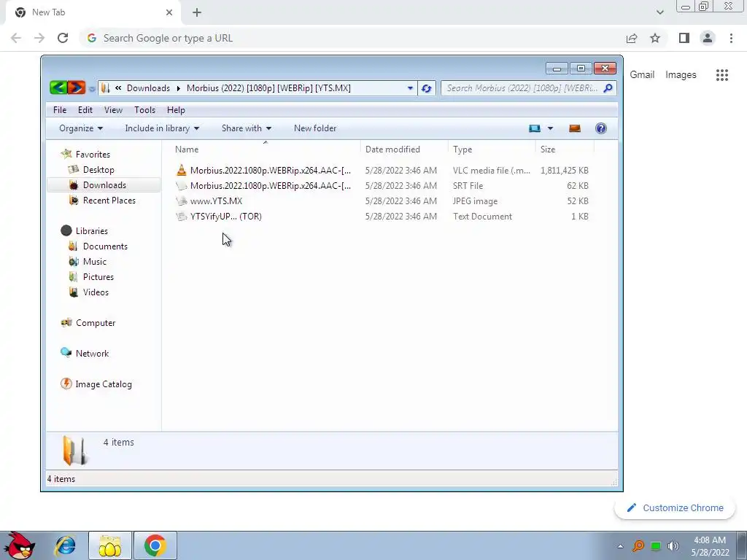This screenshot has height=560, width=747.
Task: Click the Chrome forward arrow
Action: (39, 38)
